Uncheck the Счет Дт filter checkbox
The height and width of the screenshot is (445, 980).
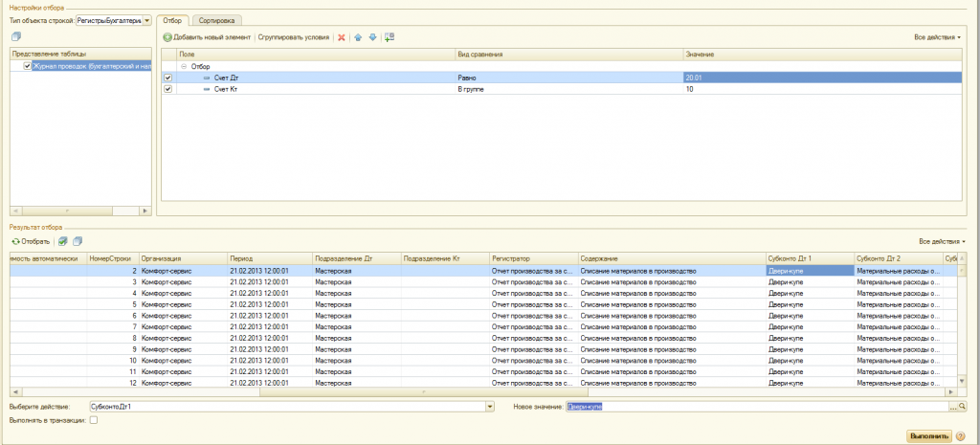pos(167,78)
